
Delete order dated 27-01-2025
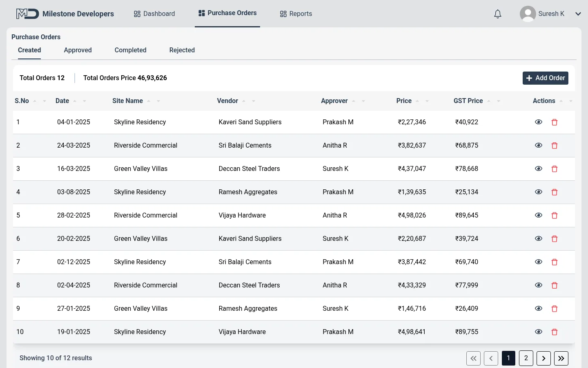pos(555,309)
